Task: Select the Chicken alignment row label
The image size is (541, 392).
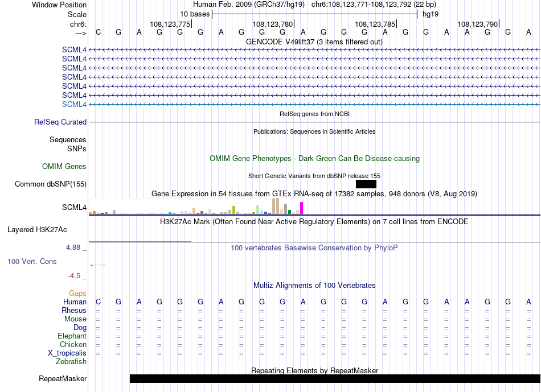Action: pos(73,344)
